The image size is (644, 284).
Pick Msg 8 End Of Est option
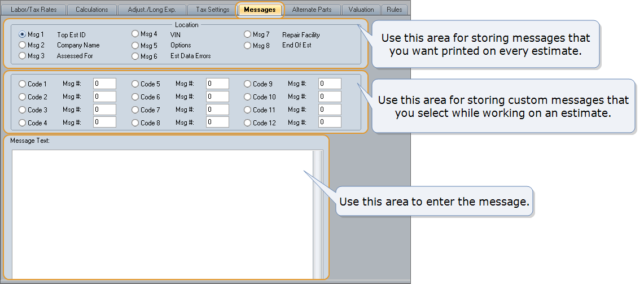248,46
